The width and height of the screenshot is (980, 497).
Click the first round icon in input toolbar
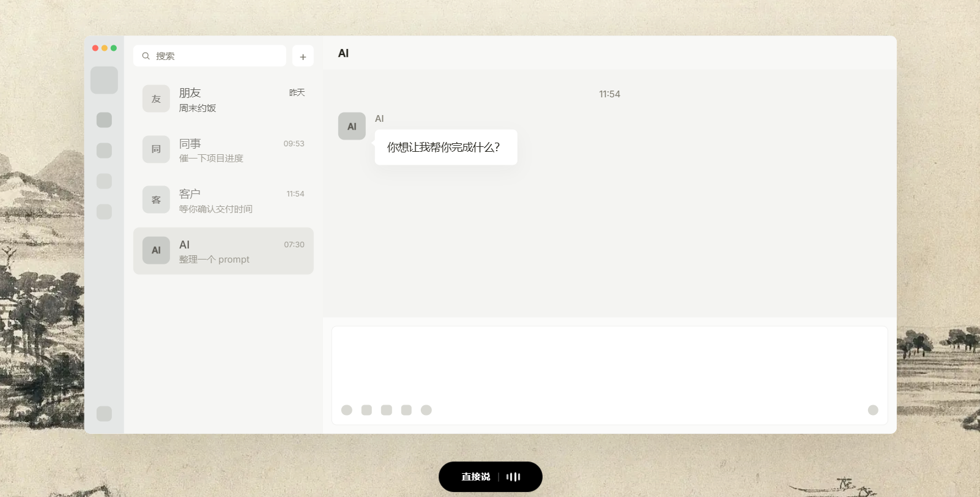pyautogui.click(x=347, y=410)
